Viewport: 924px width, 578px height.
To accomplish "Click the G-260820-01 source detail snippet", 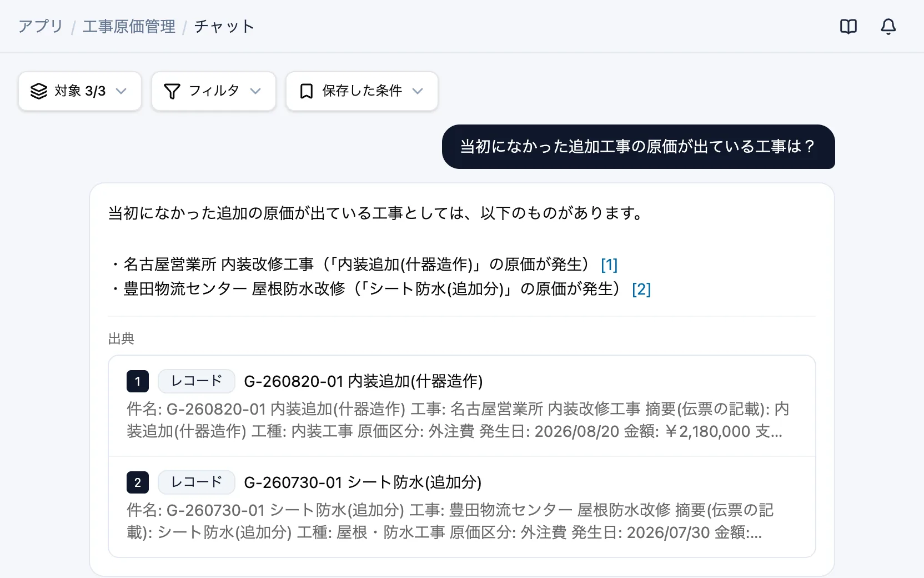I will 458,420.
